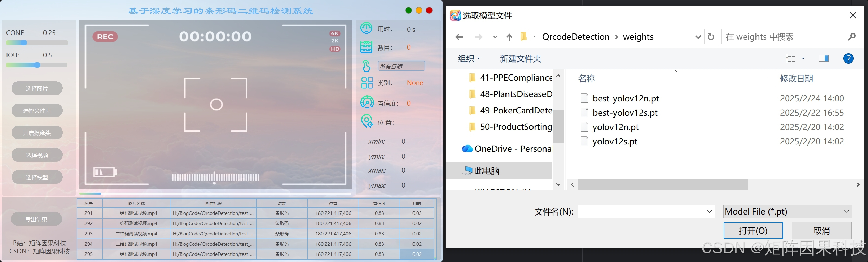The width and height of the screenshot is (868, 262).
Task: Click the forward arrow in file dialog
Action: 478,37
